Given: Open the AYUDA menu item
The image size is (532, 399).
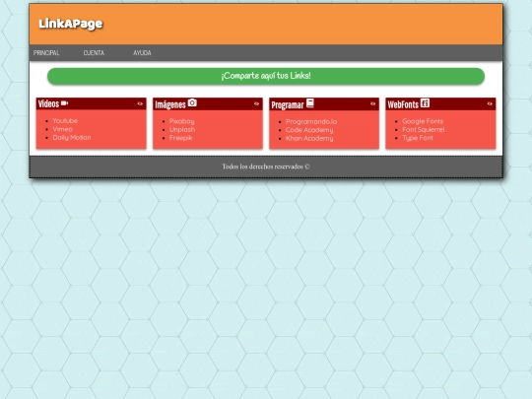Looking at the screenshot, I should [x=142, y=53].
